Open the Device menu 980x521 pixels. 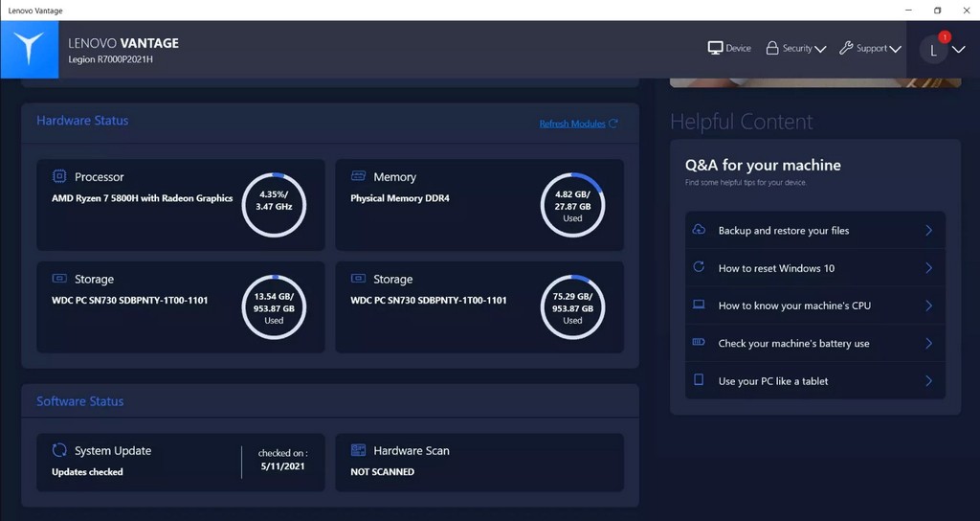(x=729, y=48)
